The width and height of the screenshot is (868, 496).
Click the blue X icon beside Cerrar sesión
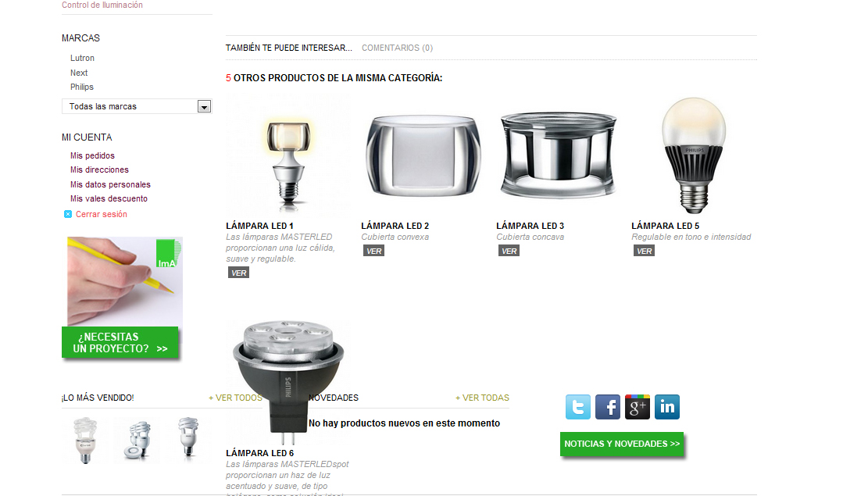(67, 214)
